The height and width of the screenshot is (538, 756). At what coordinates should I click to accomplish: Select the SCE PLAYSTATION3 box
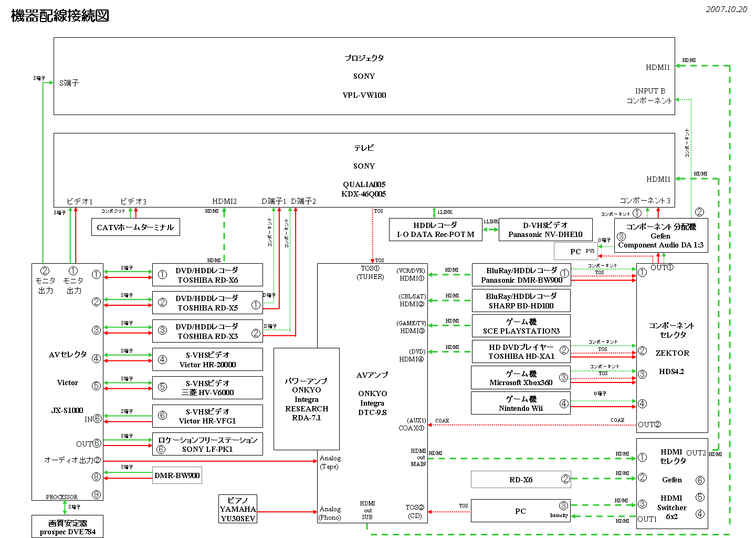point(521,326)
